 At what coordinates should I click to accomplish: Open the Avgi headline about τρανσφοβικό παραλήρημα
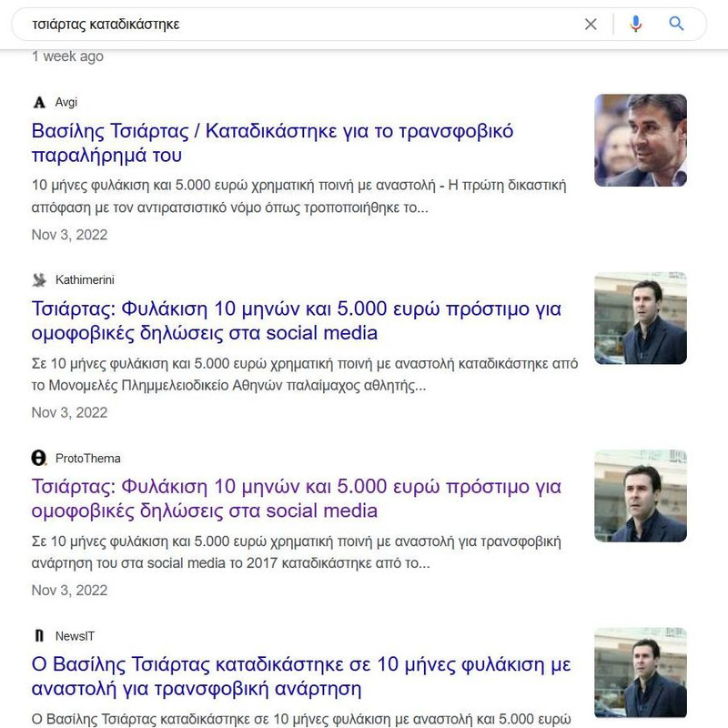pos(272,143)
